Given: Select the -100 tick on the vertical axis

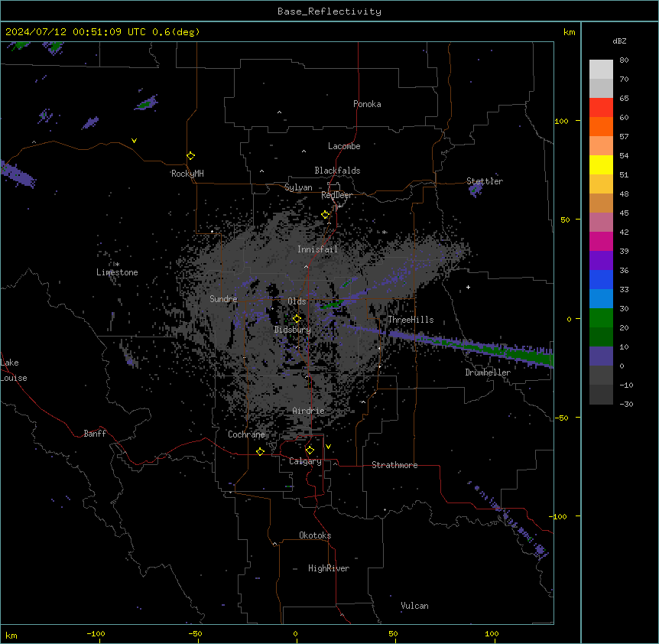Looking at the screenshot, I should 559,516.
